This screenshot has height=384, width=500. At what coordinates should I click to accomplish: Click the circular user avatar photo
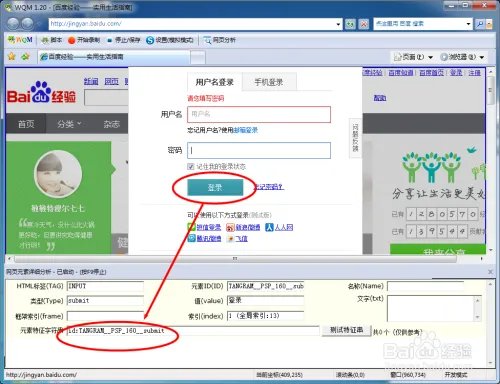[x=58, y=173]
